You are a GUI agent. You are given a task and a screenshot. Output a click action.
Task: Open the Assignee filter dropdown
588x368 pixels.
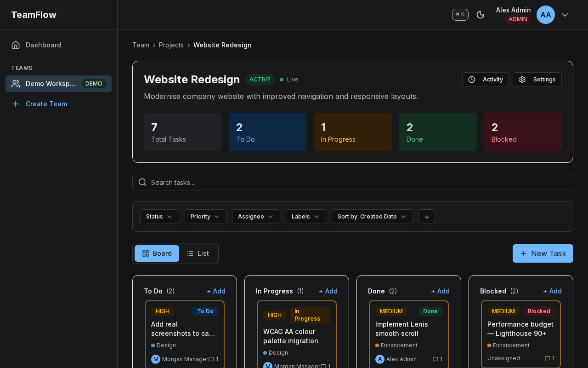pos(256,217)
